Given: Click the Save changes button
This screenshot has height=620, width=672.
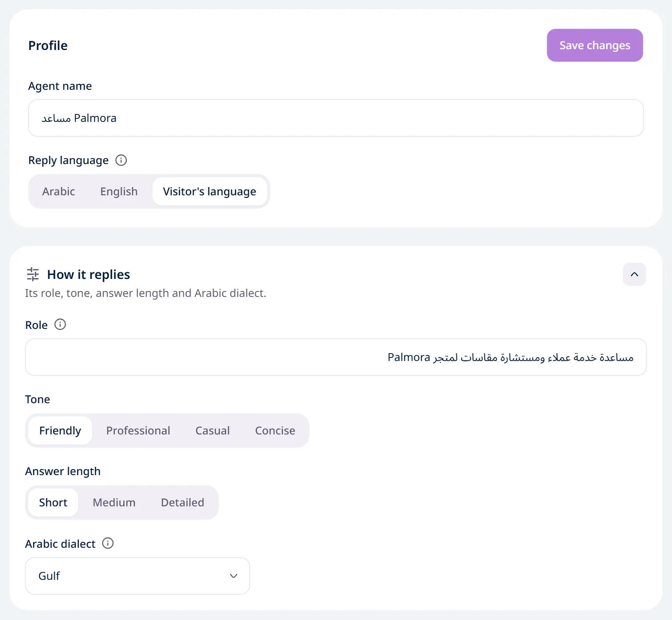Looking at the screenshot, I should (x=595, y=45).
